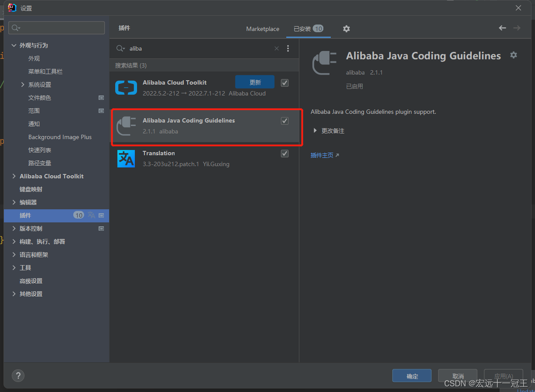Image resolution: width=535 pixels, height=392 pixels.
Task: Click Alibaba Cloud Toolkit plugin icon
Action: pyautogui.click(x=126, y=88)
